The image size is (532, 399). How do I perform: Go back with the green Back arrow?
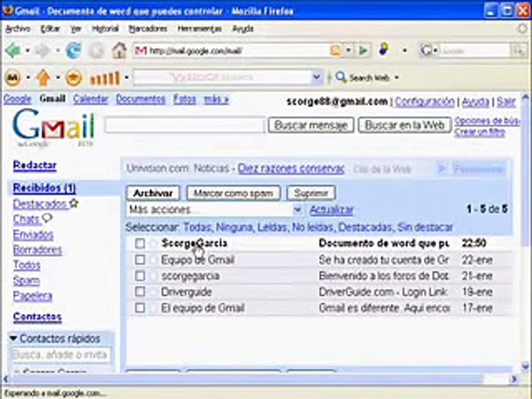[13, 50]
